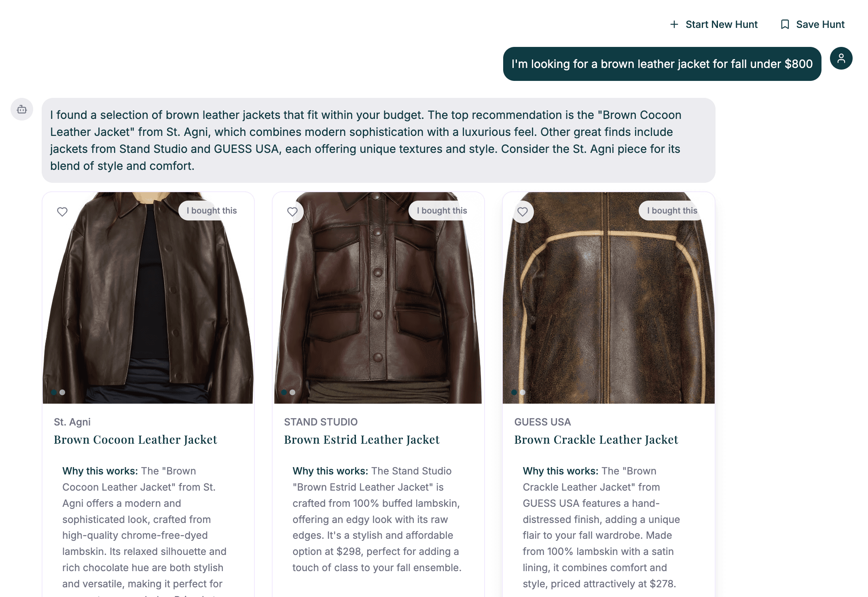868x597 pixels.
Task: Click the St. Agni cocoon jacket photo
Action: click(148, 298)
